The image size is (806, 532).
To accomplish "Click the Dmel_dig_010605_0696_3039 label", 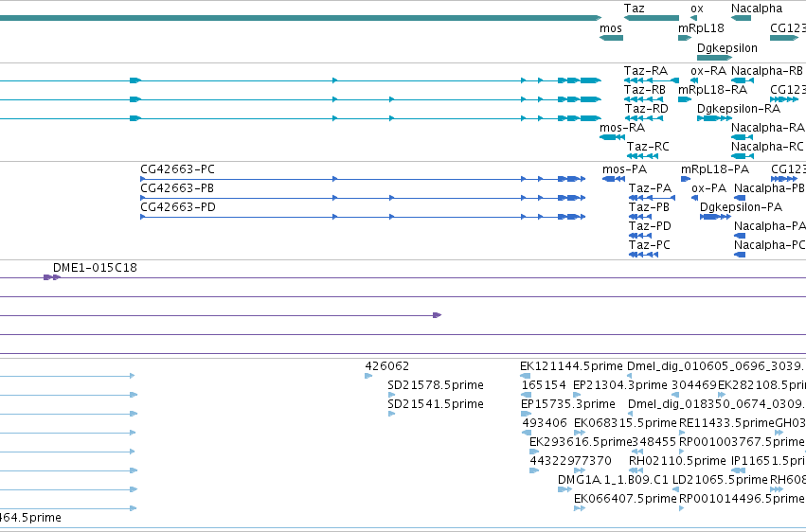I will [x=714, y=366].
